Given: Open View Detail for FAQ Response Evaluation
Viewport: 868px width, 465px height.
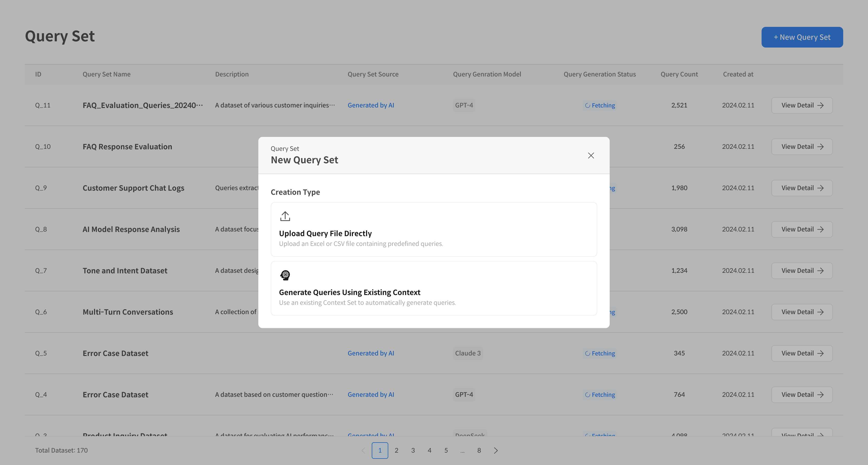Looking at the screenshot, I should (x=802, y=146).
